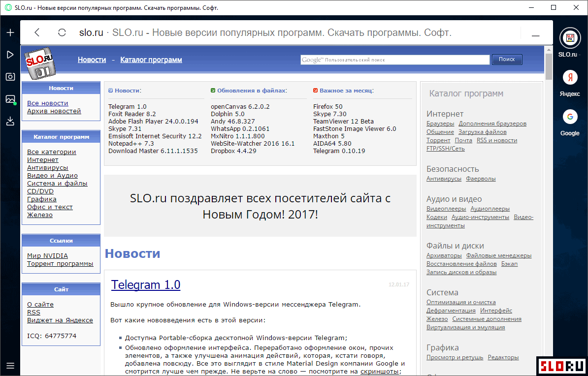Click TeamViewer 12 Beta entry
The width and height of the screenshot is (588, 376).
pos(344,122)
